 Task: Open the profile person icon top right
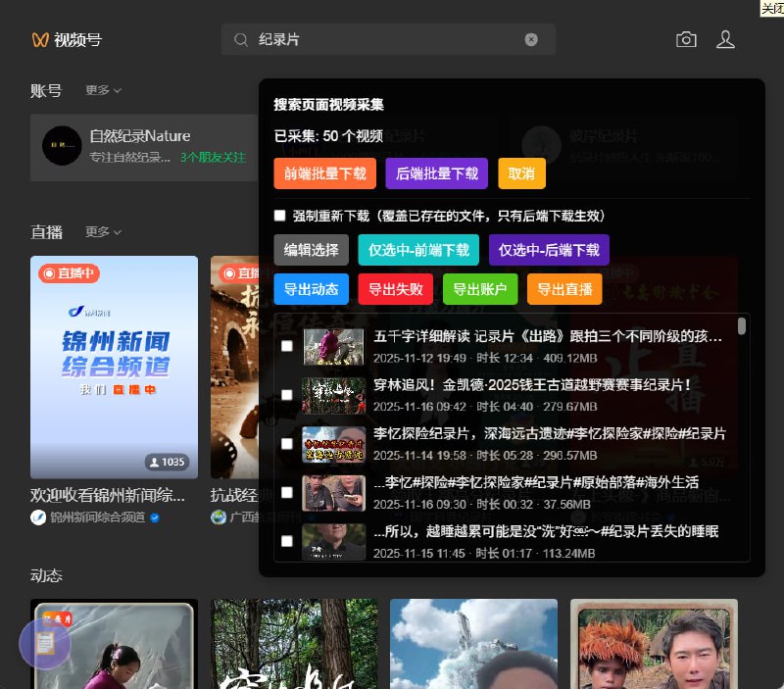(726, 39)
